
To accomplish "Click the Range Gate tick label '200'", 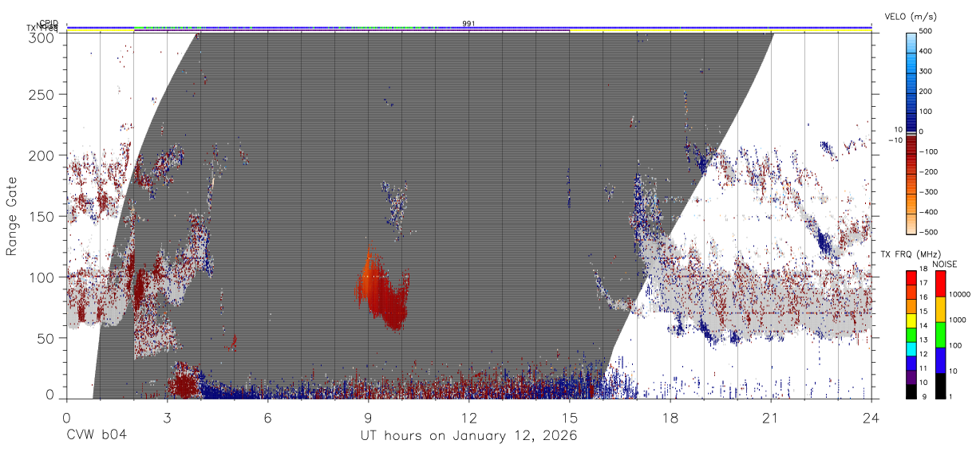I will pos(42,155).
